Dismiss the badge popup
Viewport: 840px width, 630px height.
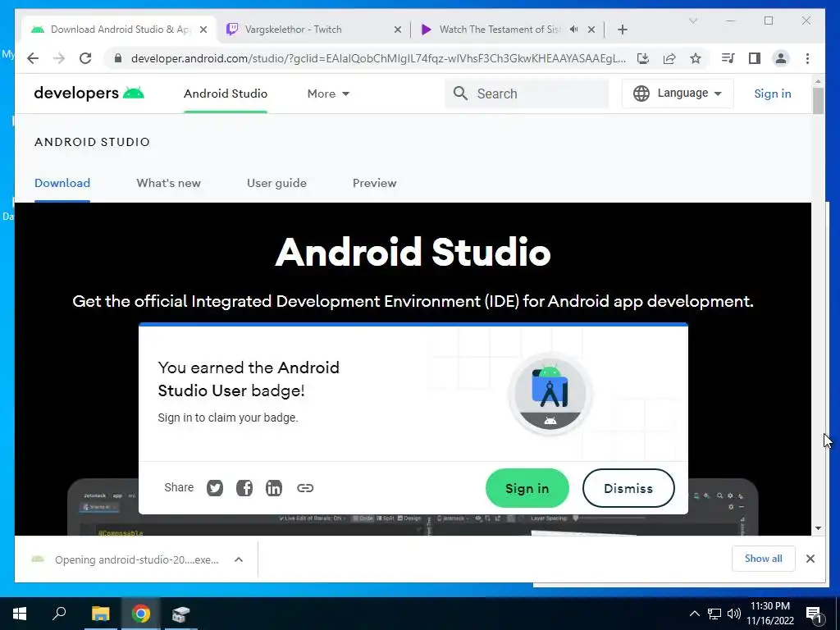[628, 488]
